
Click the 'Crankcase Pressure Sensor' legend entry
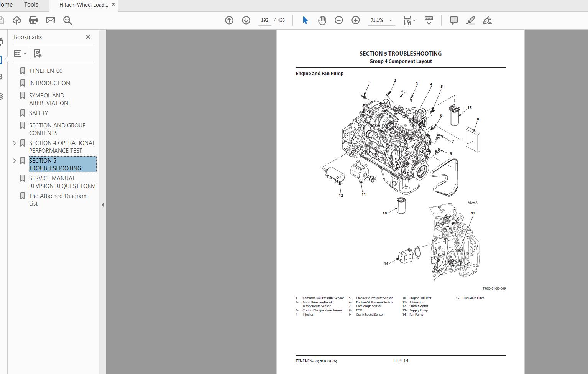click(x=374, y=298)
